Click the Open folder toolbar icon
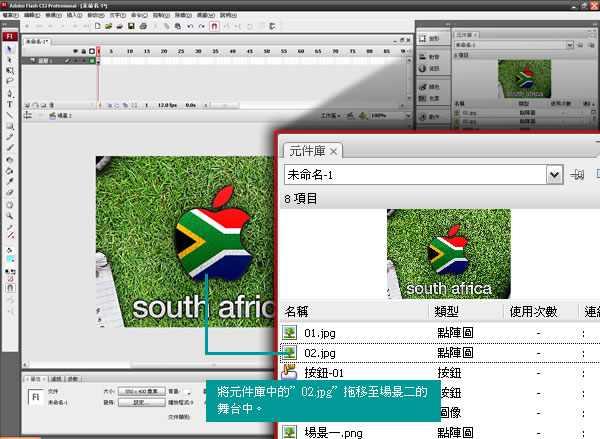 pos(109,26)
